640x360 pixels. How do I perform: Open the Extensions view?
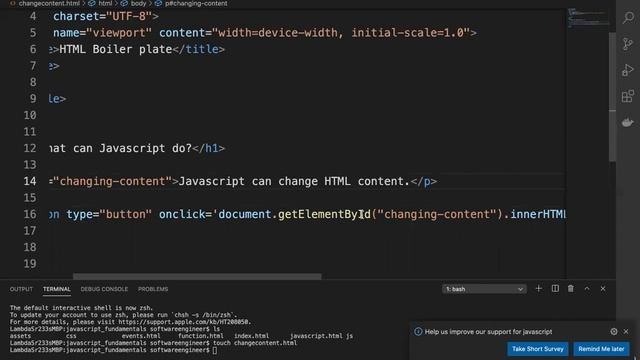(x=628, y=96)
